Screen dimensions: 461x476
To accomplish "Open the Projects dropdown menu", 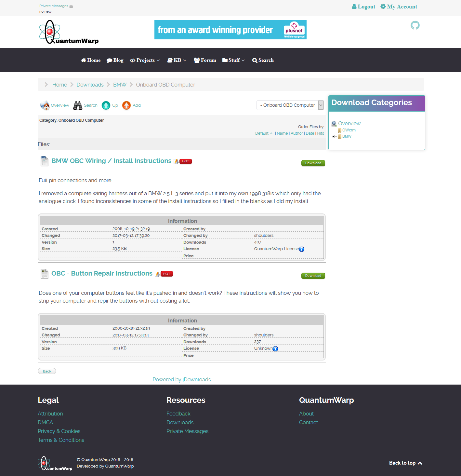I will (x=145, y=60).
